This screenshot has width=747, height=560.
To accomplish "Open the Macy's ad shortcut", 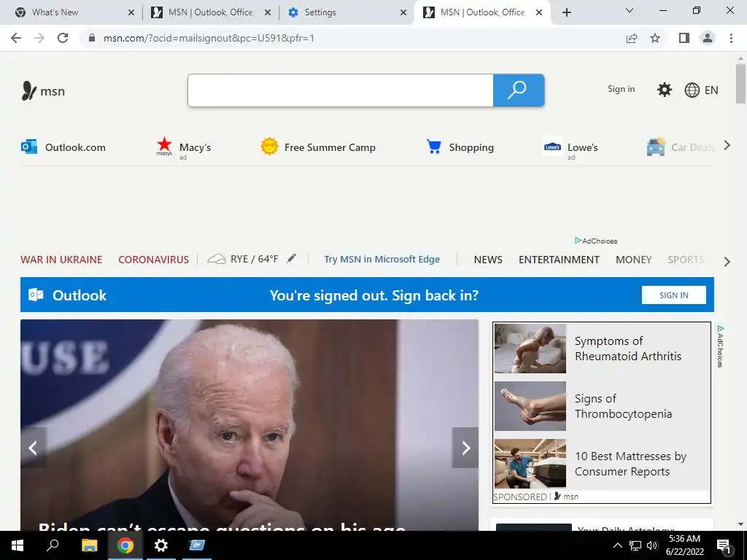I will [184, 147].
